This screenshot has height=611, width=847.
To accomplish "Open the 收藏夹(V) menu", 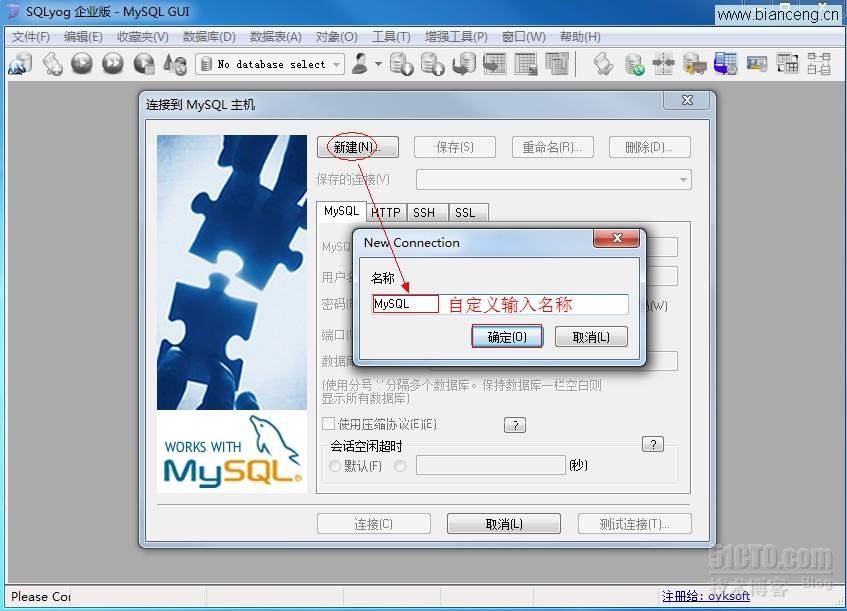I will 143,37.
